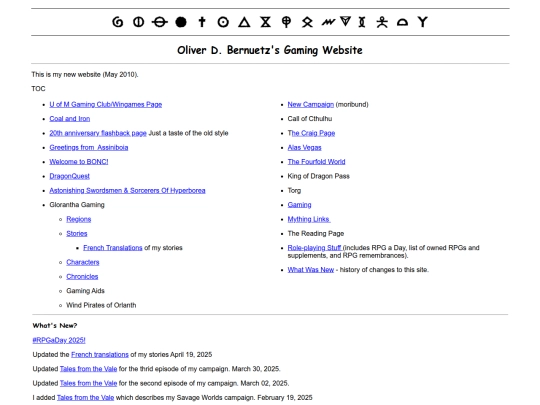The width and height of the screenshot is (540, 405).
Task: Click the upright triangle rune
Action: (244, 22)
